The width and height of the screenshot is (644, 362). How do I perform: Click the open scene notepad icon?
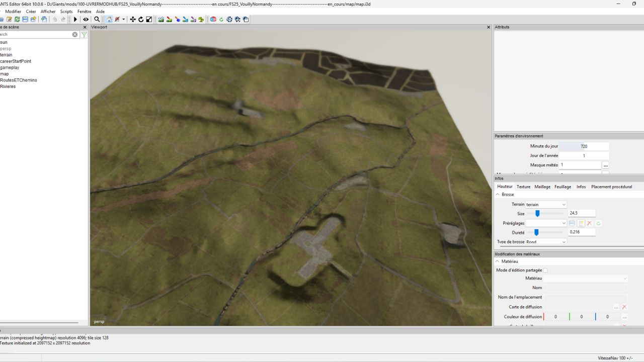pos(9,19)
